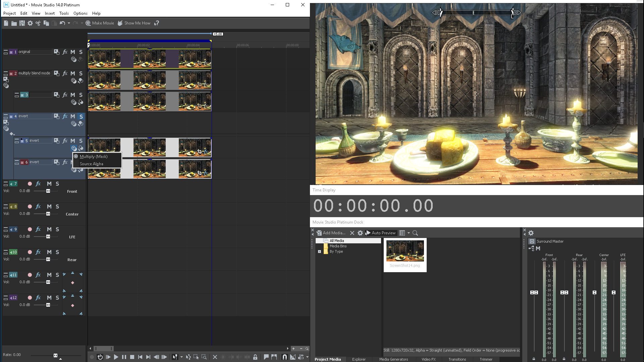Toggle Loop Playback button

pyautogui.click(x=100, y=357)
